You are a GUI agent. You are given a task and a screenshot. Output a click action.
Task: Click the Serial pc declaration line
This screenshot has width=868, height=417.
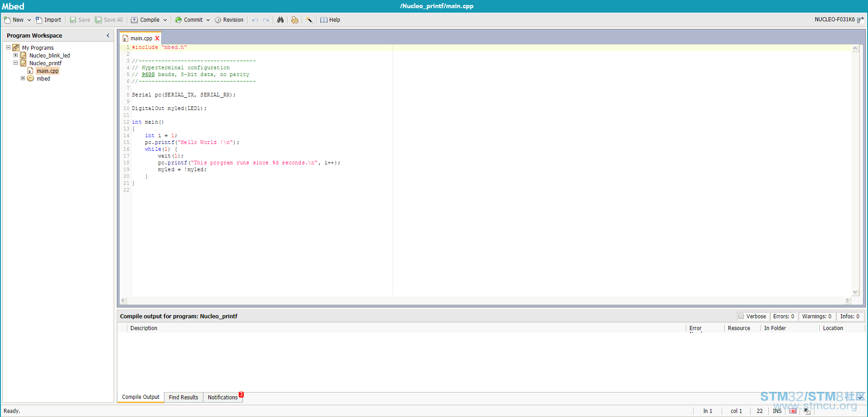[x=183, y=95]
